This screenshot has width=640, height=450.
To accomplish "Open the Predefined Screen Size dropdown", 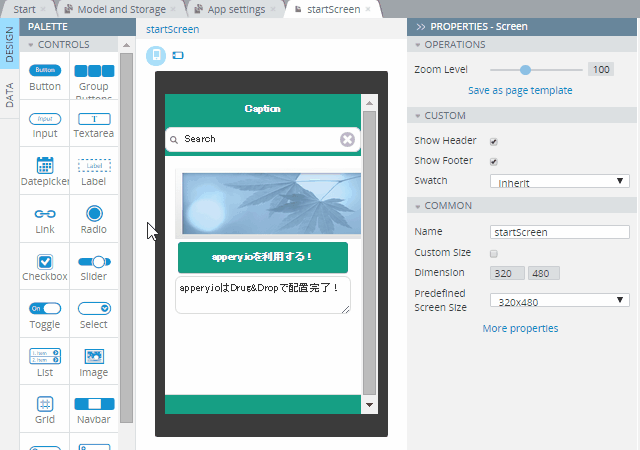I will pyautogui.click(x=560, y=300).
